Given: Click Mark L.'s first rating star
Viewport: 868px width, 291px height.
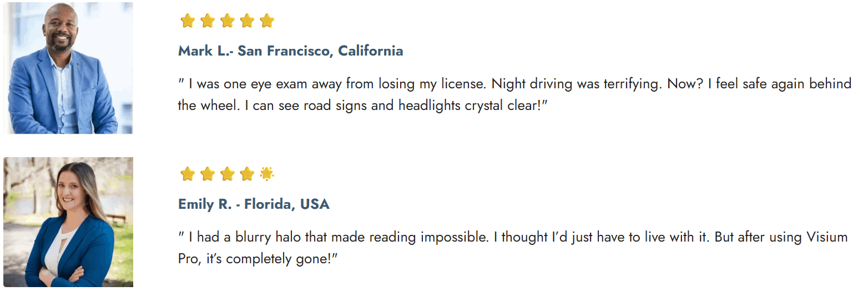Looking at the screenshot, I should coord(188,21).
